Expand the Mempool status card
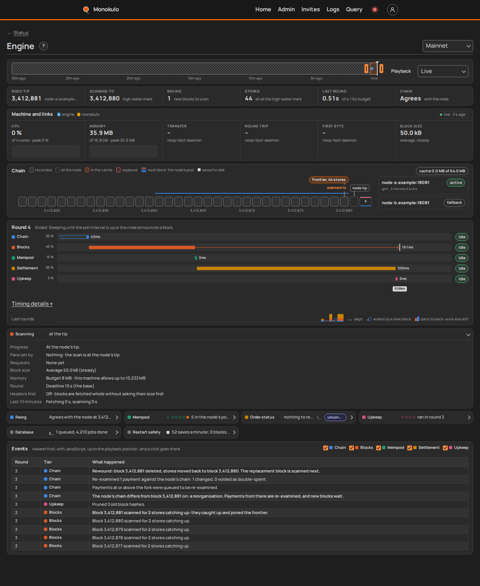 [182, 417]
